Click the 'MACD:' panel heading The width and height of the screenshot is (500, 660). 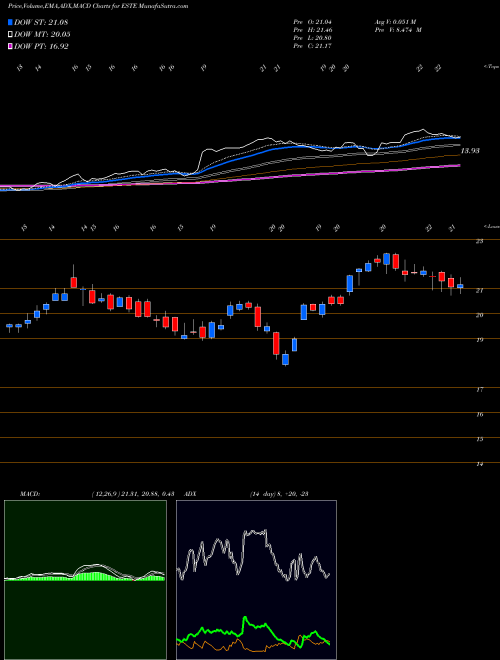30,494
